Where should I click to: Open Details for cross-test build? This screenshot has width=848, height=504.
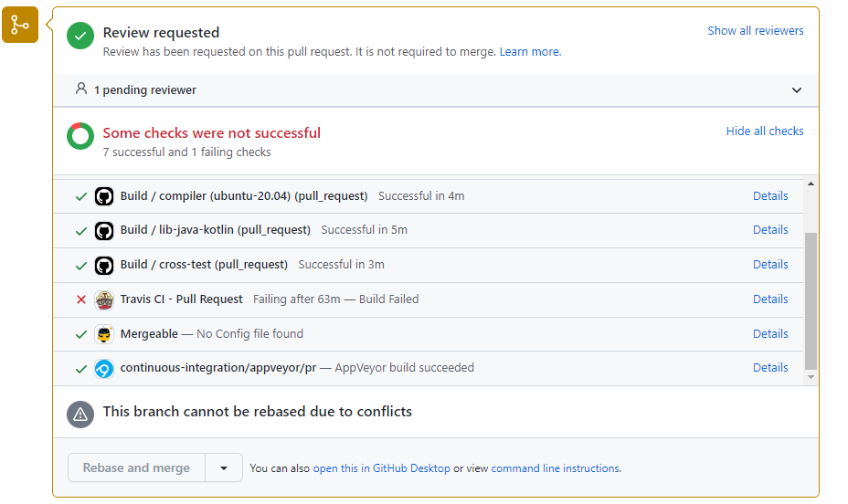pyautogui.click(x=770, y=264)
